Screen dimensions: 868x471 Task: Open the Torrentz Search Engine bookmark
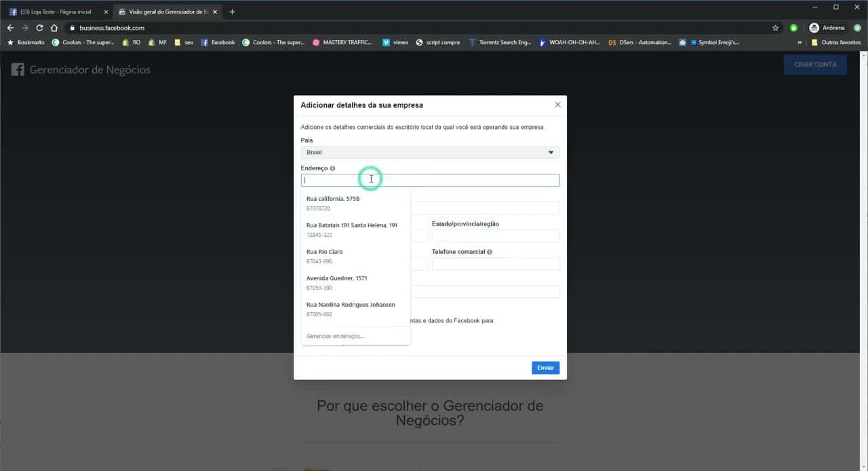pyautogui.click(x=500, y=42)
